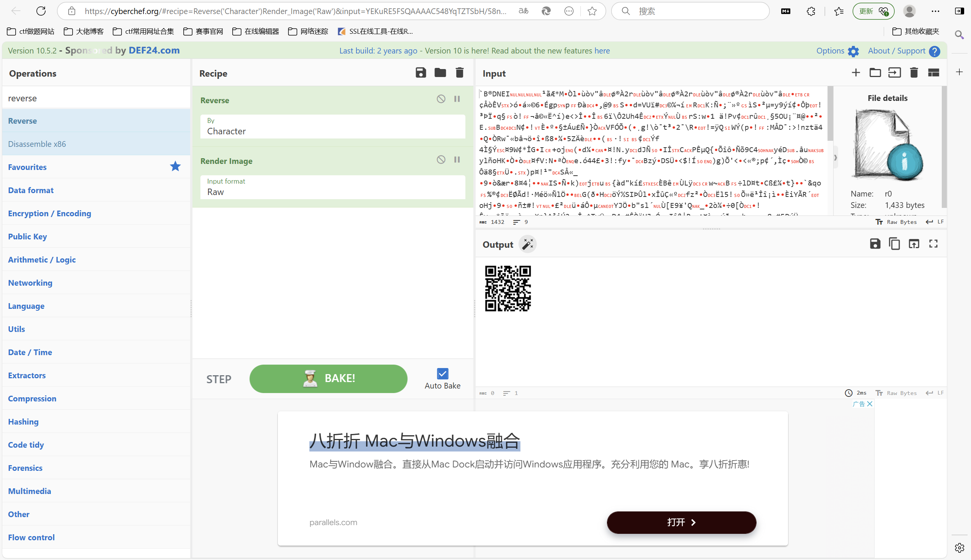Viewport: 971px width, 560px height.
Task: Expand the Public Key category
Action: tap(96, 236)
